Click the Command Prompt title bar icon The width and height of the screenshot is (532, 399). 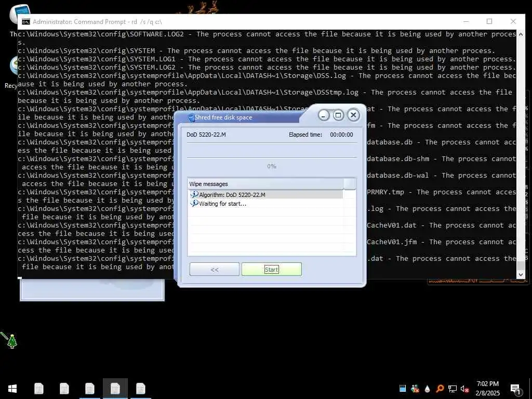pos(26,22)
